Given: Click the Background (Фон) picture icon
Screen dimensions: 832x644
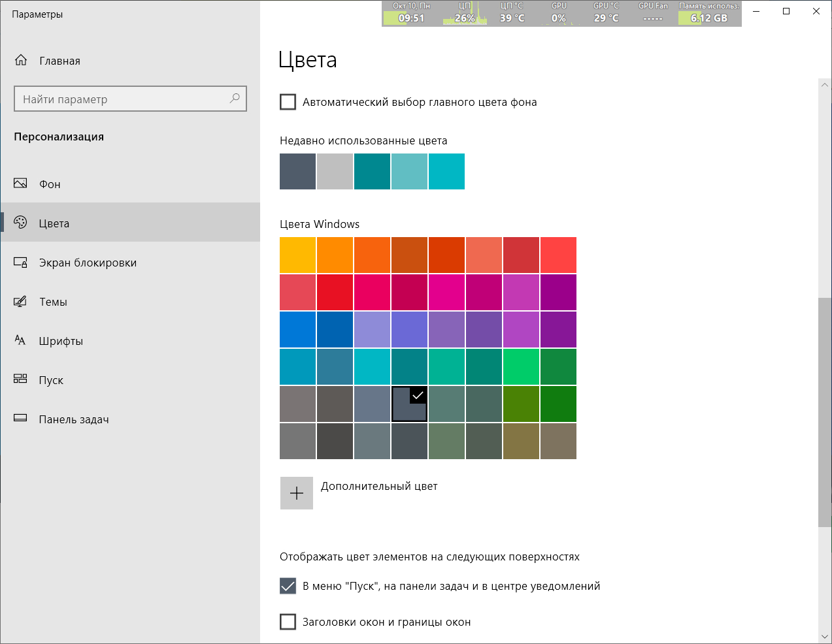Looking at the screenshot, I should [20, 184].
